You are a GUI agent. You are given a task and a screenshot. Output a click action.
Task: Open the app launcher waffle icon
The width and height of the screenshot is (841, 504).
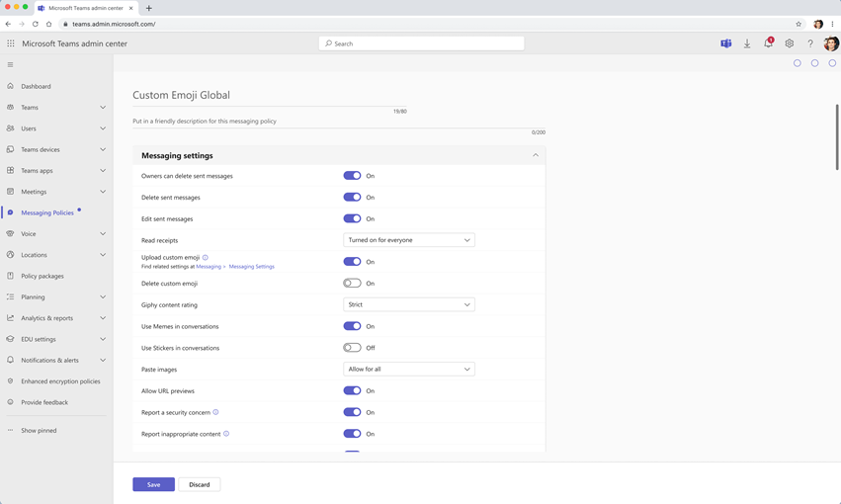tap(10, 43)
